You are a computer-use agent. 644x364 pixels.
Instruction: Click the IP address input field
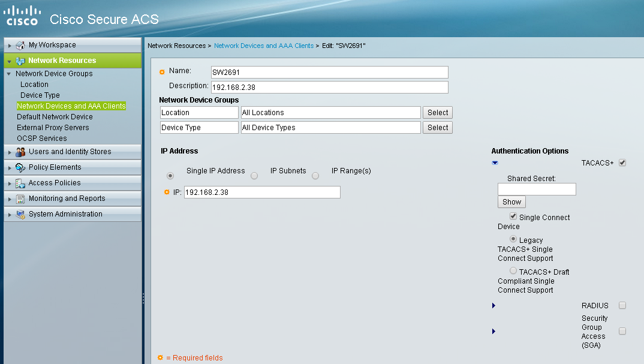(262, 192)
